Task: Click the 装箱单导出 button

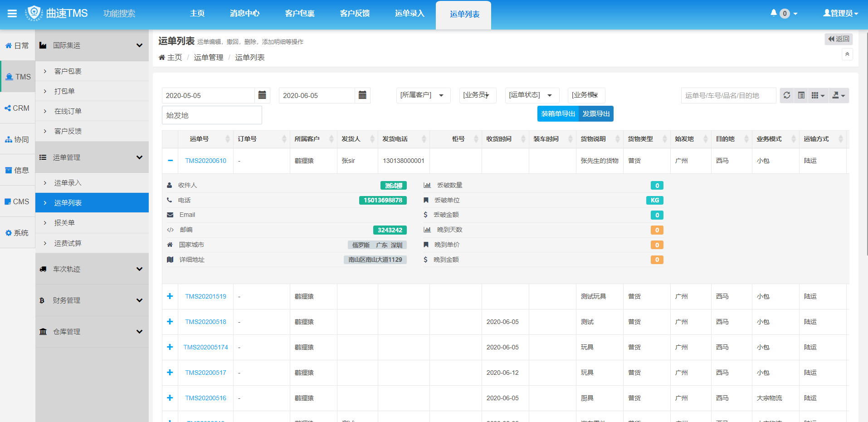Action: point(558,114)
